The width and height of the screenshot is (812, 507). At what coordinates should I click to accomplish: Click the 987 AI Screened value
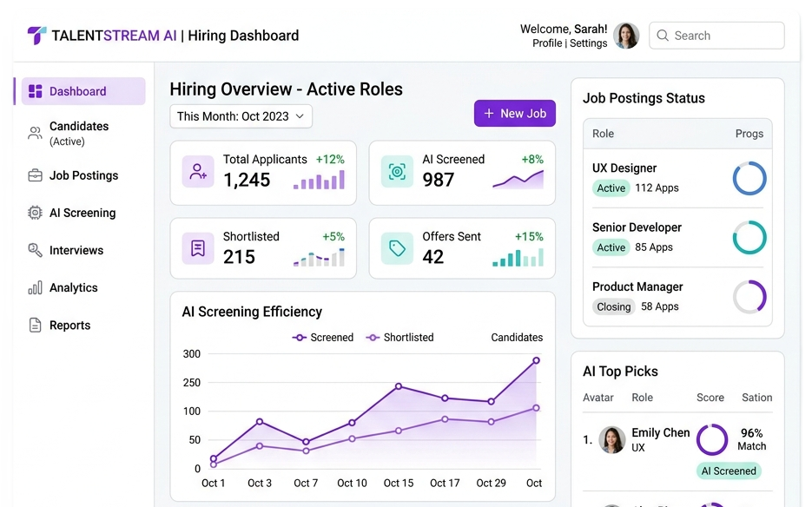click(x=438, y=181)
